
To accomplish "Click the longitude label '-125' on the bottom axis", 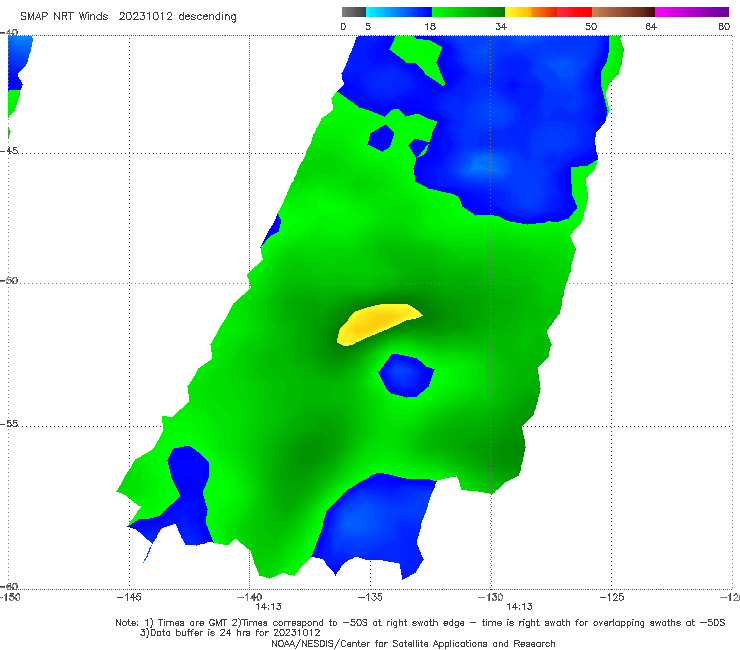I will (612, 597).
